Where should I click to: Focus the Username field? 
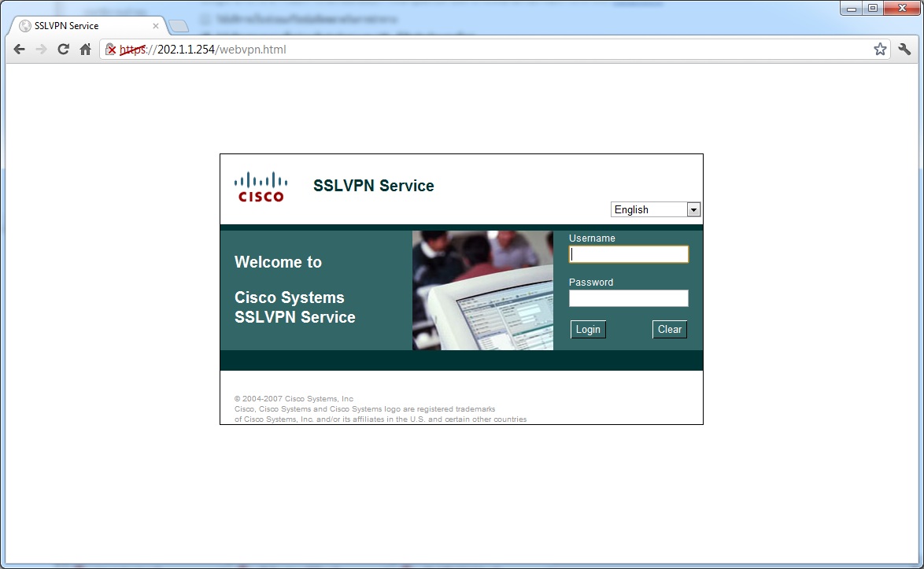pos(629,254)
